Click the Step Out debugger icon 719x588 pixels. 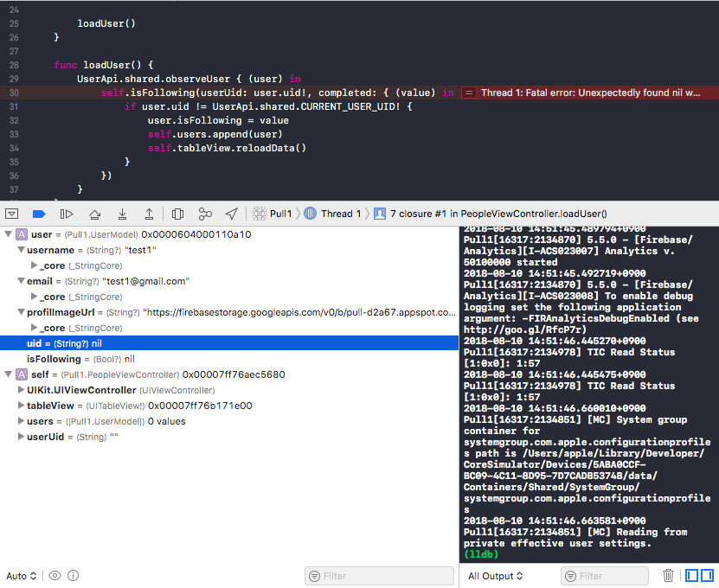coord(149,214)
